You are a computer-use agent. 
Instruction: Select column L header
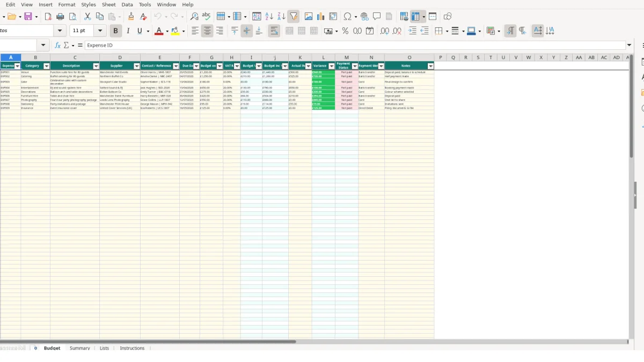(x=323, y=57)
